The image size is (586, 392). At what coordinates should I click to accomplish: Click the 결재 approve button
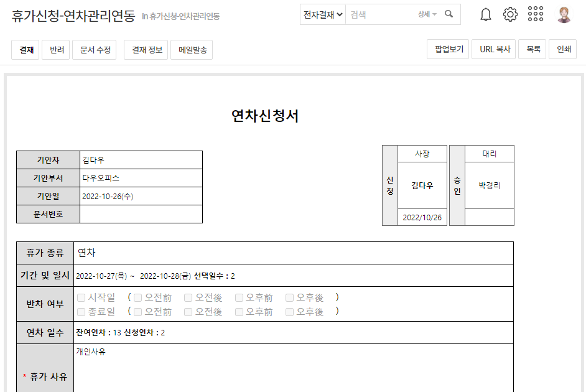coord(26,50)
